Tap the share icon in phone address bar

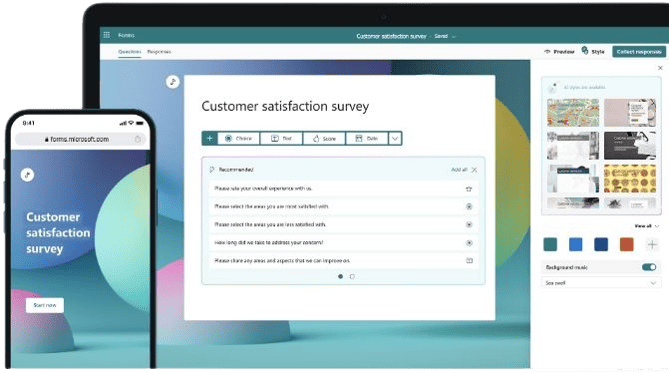pos(137,139)
